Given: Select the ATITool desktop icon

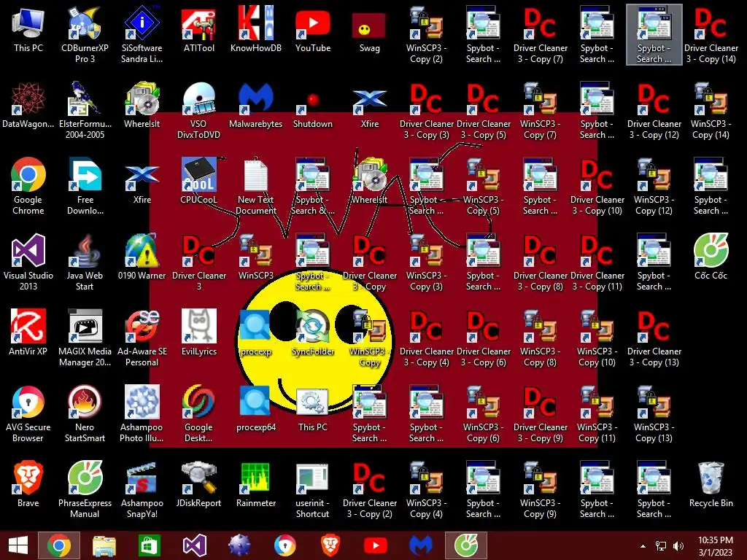Looking at the screenshot, I should (x=199, y=28).
